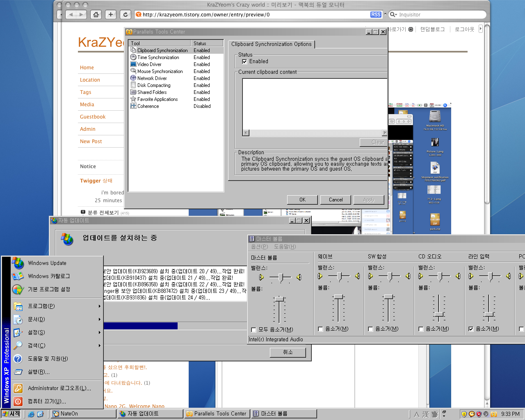
Task: Switch to 자동 업데이트 taskbar button
Action: tap(150, 414)
